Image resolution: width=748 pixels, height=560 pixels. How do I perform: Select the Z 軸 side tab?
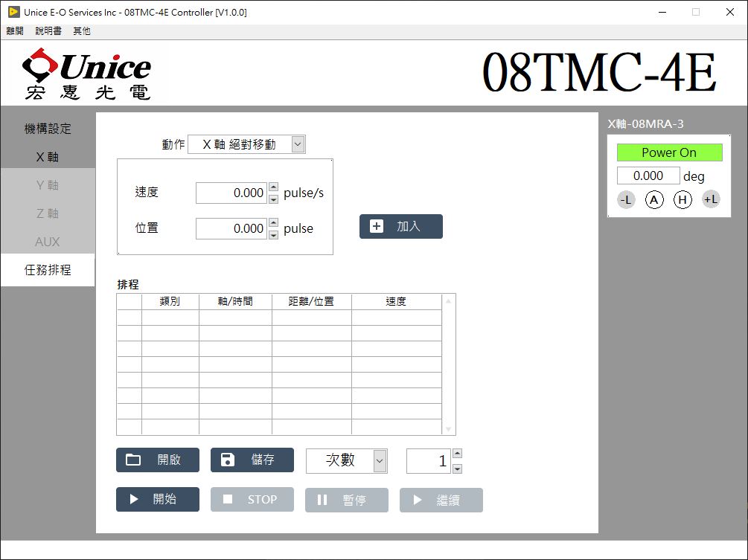48,213
